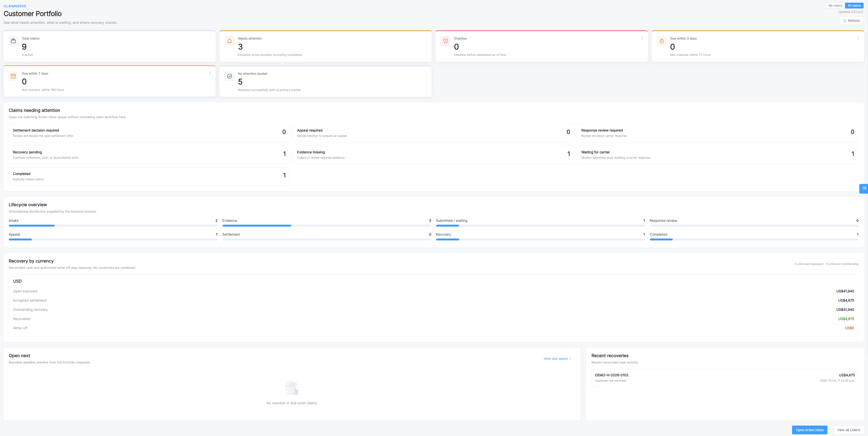868x436 pixels.
Task: Open the Response review required queue
Action: (x=718, y=133)
